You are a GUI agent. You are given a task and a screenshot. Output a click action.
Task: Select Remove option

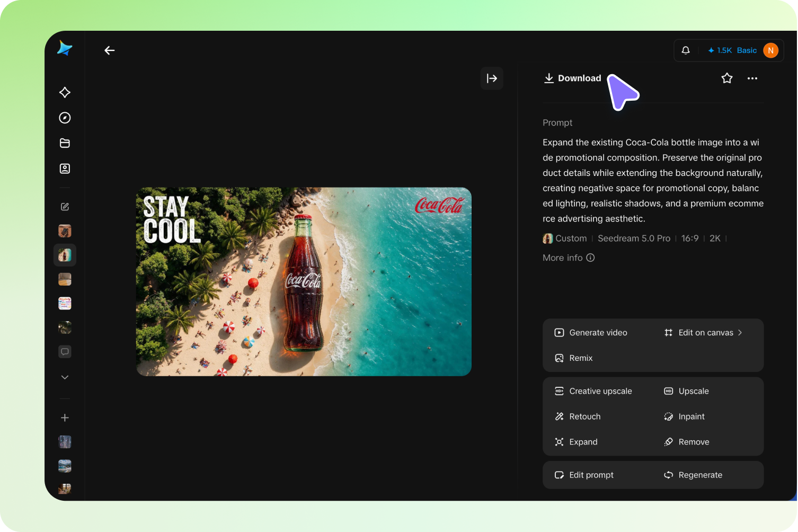coord(686,442)
